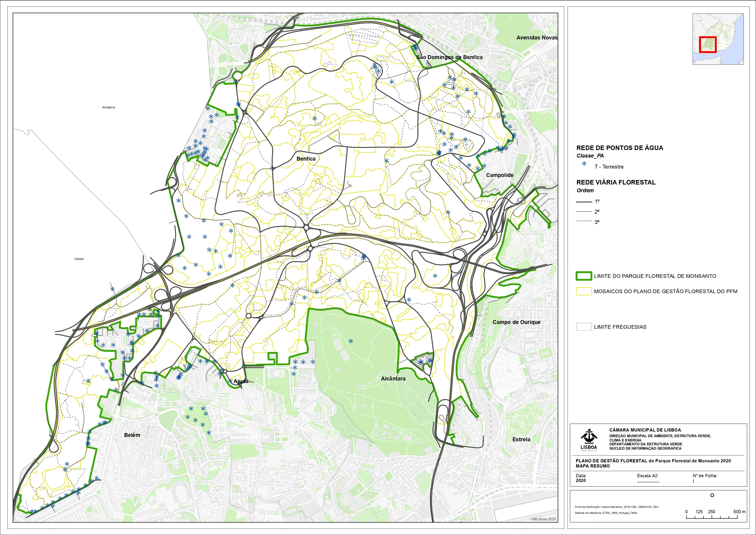Image resolution: width=756 pixels, height=535 pixels.
Task: Select the Benfica label on the map
Action: click(306, 159)
